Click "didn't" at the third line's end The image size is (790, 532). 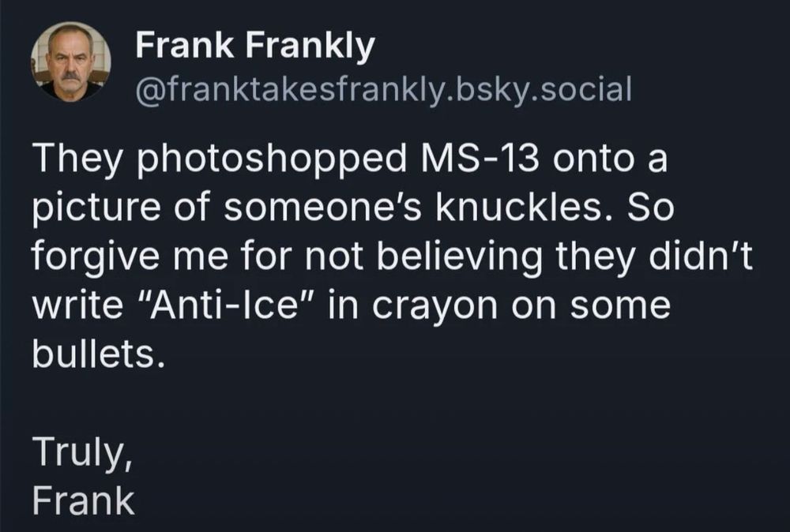click(x=701, y=256)
